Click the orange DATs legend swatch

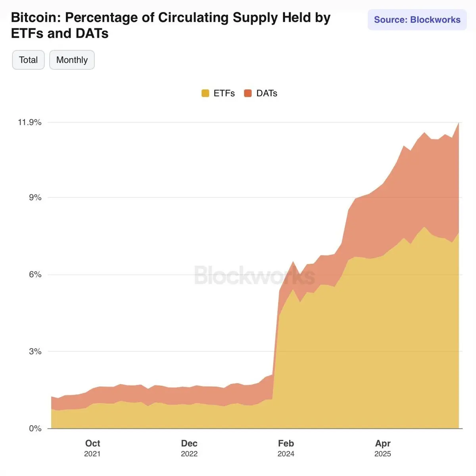point(248,93)
